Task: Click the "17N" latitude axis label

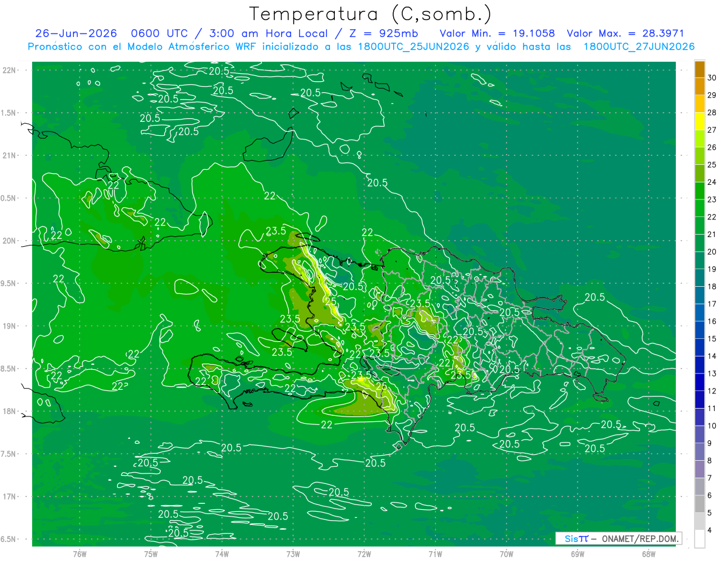Action: point(10,497)
